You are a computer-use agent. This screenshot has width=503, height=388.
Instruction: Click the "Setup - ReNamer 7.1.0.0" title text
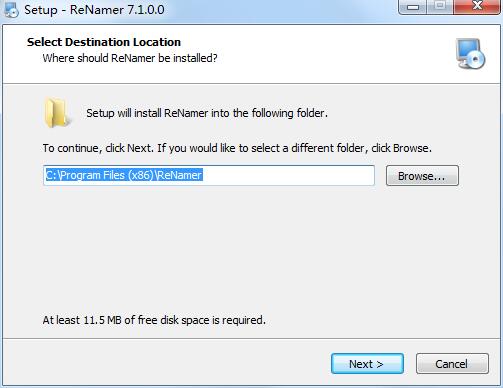pos(94,10)
